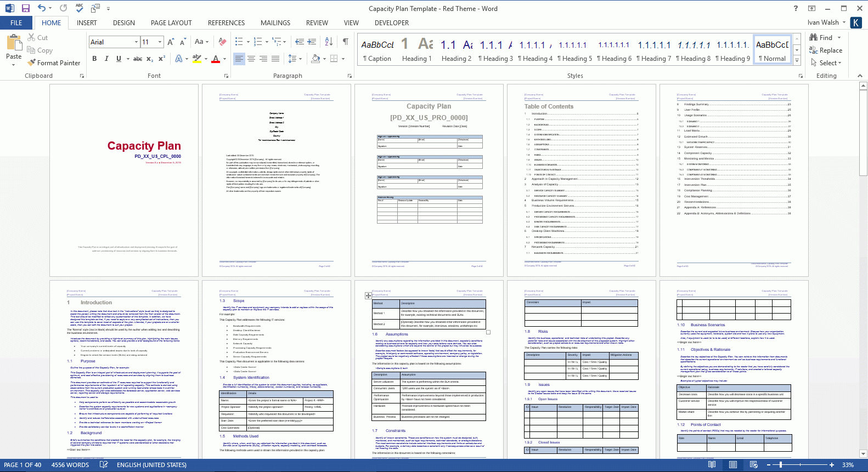
Task: Click the red font color swatch
Action: (x=216, y=59)
